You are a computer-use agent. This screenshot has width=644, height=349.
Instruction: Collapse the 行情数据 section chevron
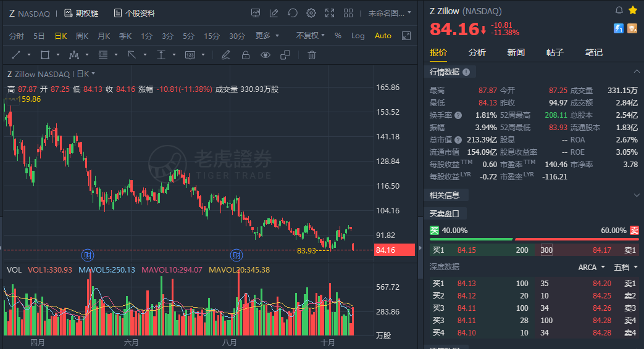point(636,72)
